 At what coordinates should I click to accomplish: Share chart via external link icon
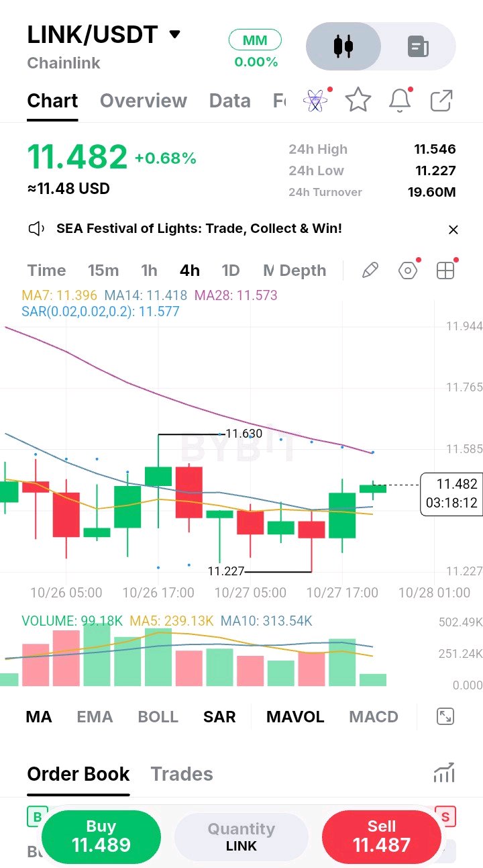tap(441, 101)
